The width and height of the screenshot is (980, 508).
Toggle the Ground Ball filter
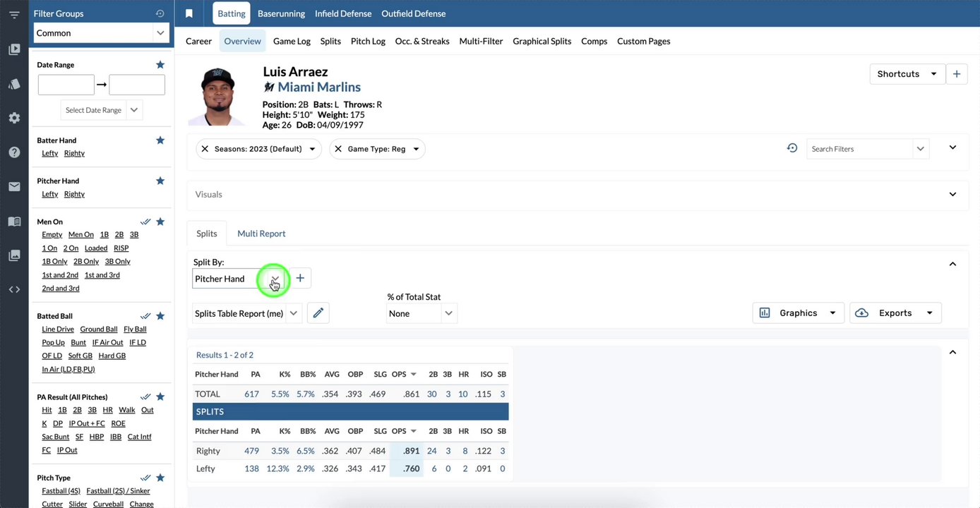(x=99, y=329)
